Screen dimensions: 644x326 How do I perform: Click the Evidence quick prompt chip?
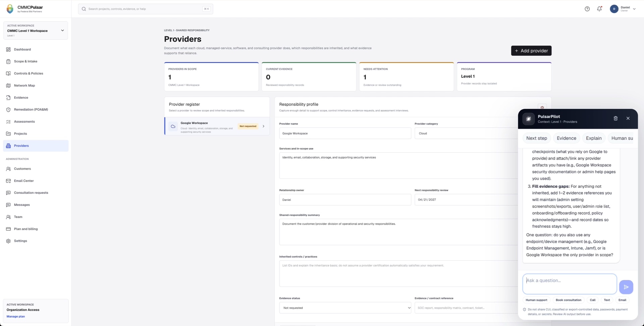(566, 138)
